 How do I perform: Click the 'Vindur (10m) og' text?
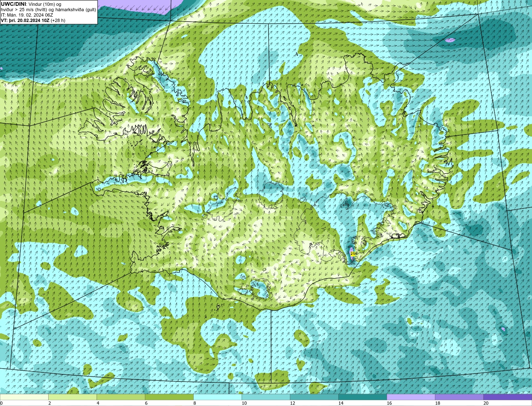click(x=44, y=4)
